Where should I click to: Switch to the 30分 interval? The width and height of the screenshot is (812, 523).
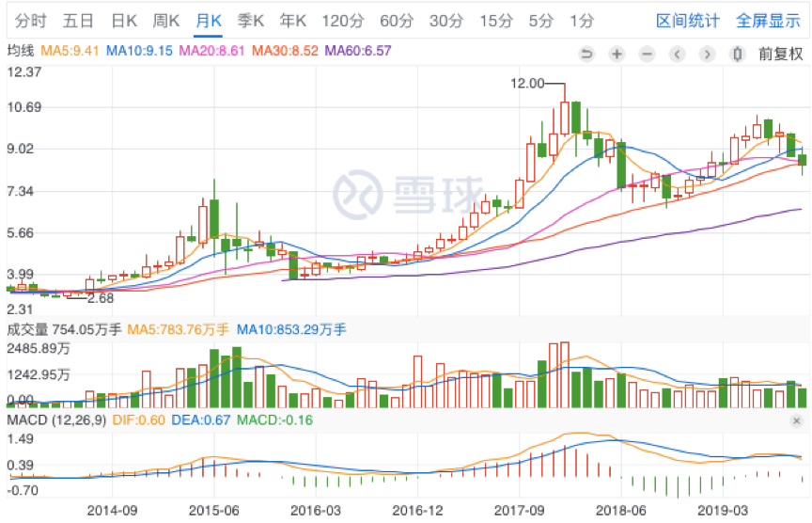(446, 22)
